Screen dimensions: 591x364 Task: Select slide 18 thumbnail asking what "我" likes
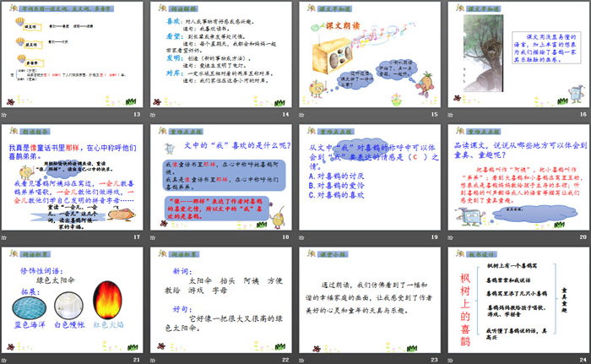point(221,177)
